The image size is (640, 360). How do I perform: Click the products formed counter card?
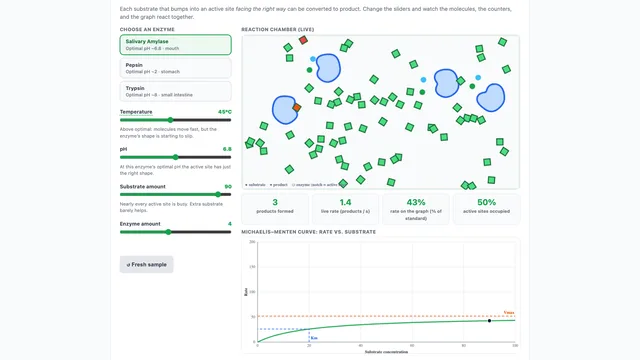pyautogui.click(x=275, y=209)
